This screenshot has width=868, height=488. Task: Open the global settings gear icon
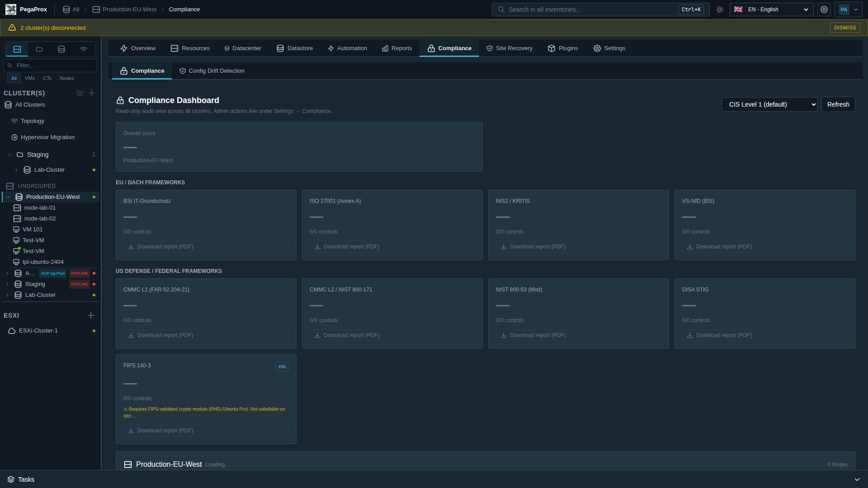pyautogui.click(x=824, y=9)
